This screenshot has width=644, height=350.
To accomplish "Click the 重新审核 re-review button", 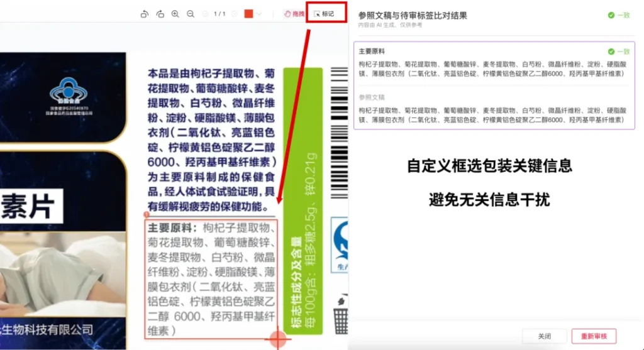I will point(594,336).
